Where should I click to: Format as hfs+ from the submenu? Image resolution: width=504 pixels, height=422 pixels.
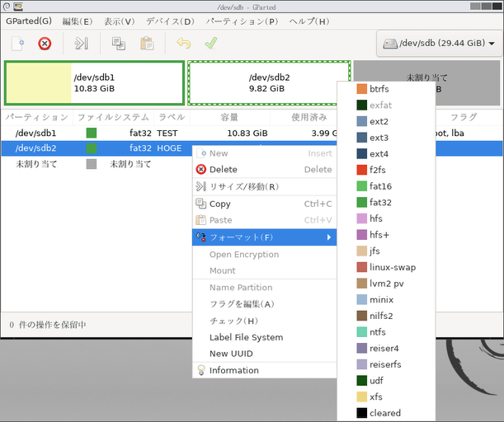click(386, 235)
